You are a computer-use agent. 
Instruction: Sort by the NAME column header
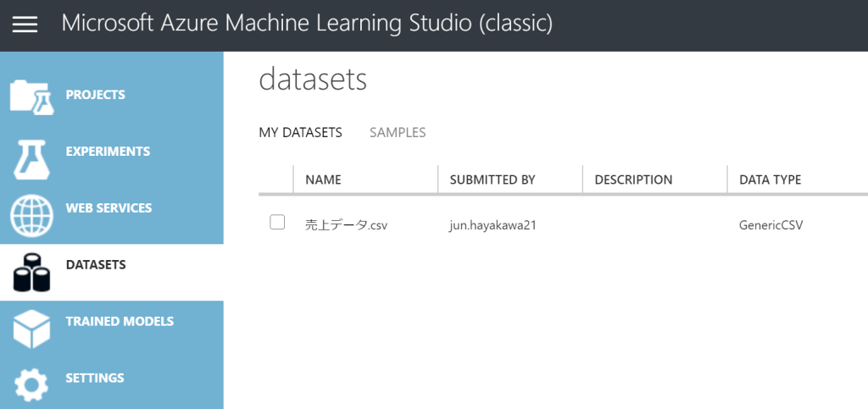point(323,180)
